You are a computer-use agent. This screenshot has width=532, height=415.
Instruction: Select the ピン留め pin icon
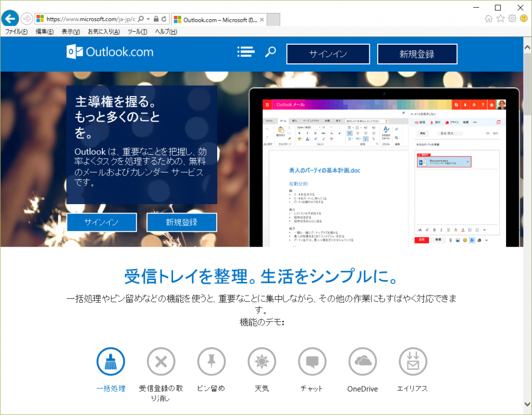pos(211,362)
